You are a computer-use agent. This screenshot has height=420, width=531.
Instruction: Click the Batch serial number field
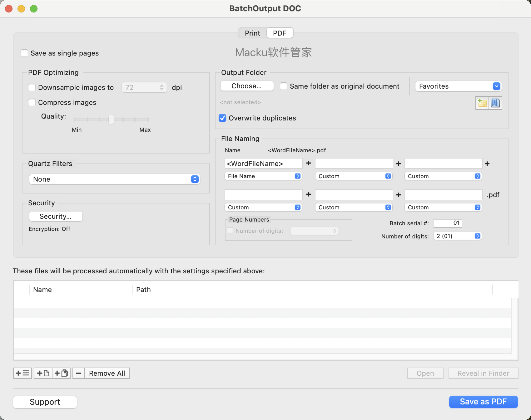point(447,223)
